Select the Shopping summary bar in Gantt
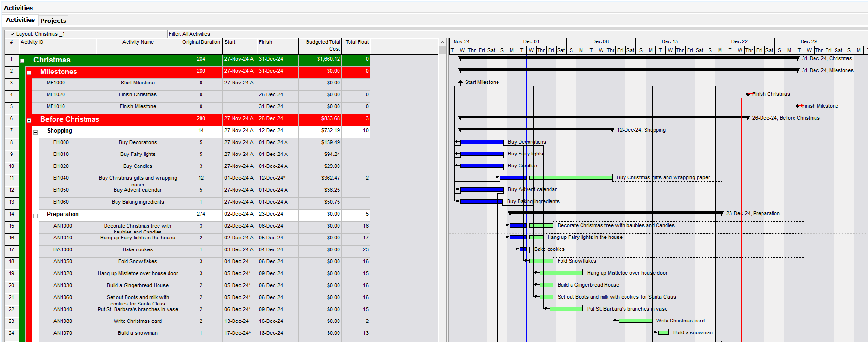868x342 pixels. (536, 129)
